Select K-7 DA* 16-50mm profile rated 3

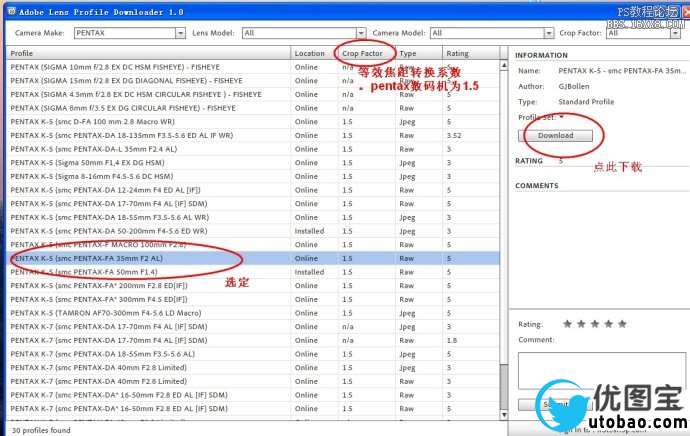pos(253,395)
